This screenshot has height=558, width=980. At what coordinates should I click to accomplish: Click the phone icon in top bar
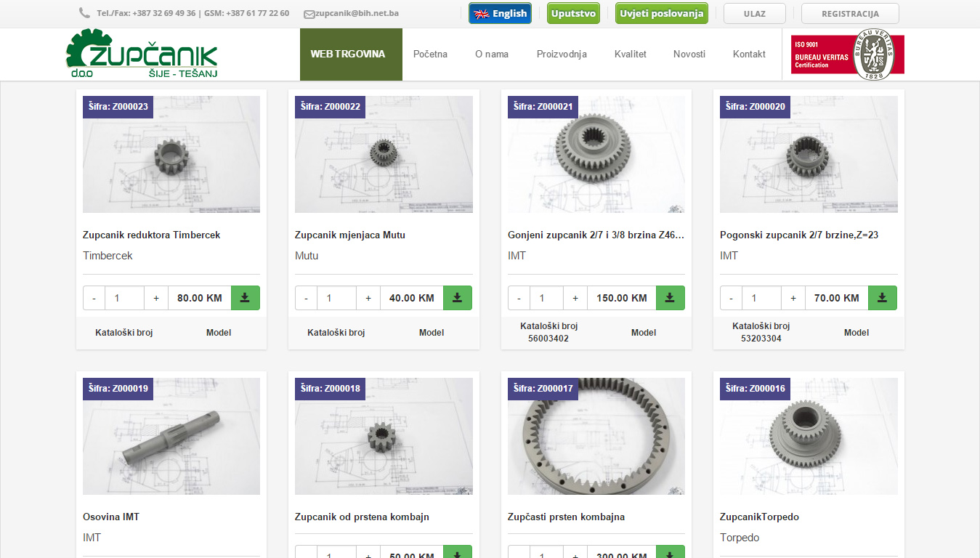[85, 13]
